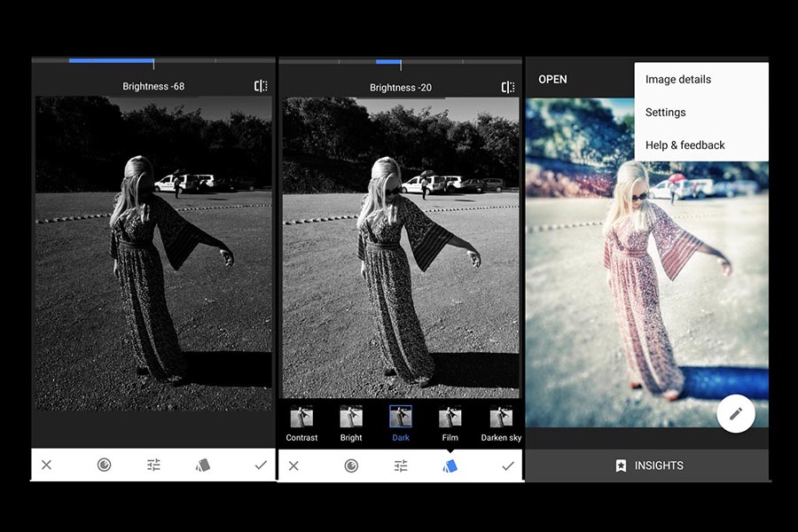The image size is (798, 532).
Task: Click the pencil edit floating button
Action: [x=735, y=413]
